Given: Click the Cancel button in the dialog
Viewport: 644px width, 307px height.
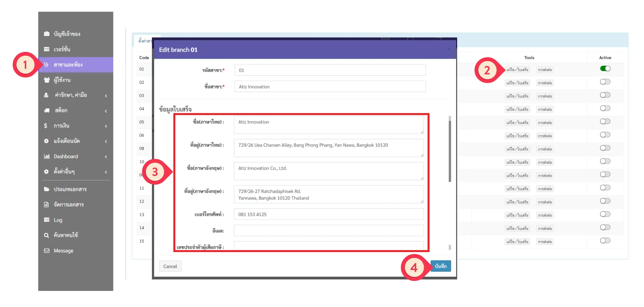Looking at the screenshot, I should click(x=170, y=266).
